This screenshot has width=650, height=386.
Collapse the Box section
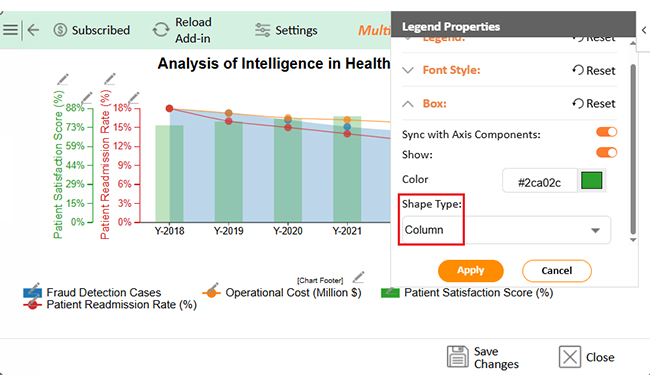408,104
